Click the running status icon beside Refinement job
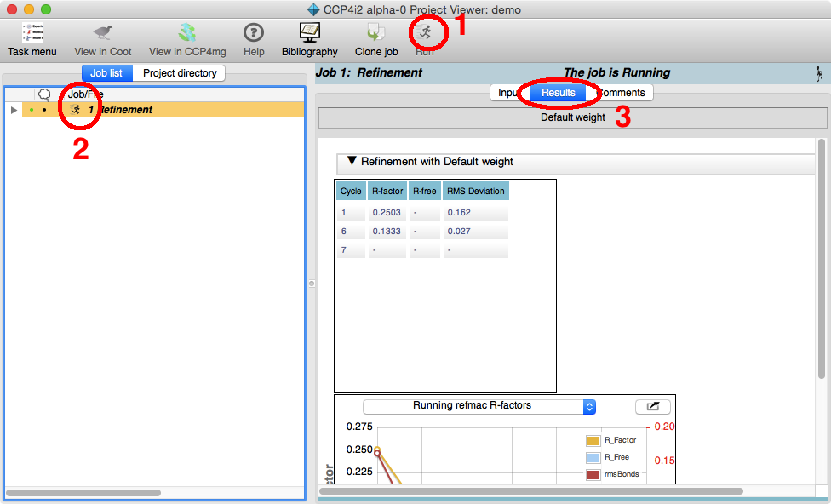 coord(76,110)
